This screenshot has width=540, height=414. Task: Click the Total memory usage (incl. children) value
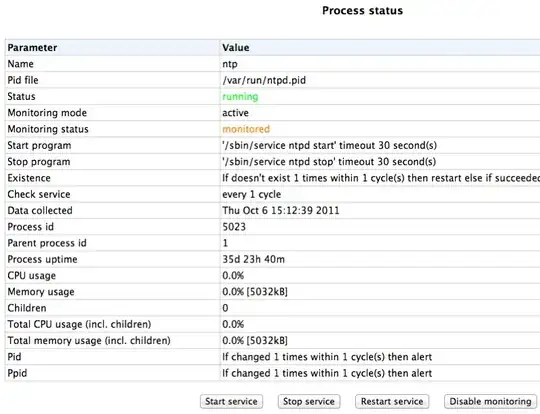point(255,341)
